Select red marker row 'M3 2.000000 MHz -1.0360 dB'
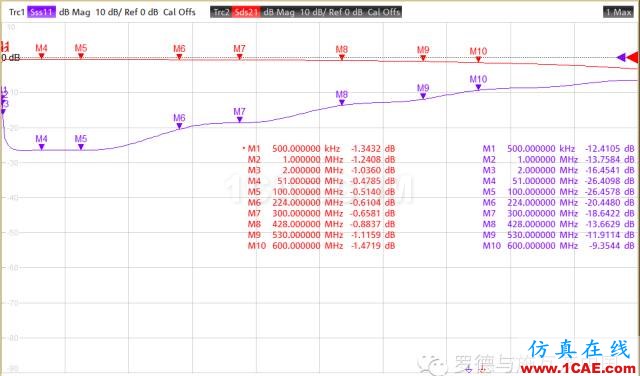Viewport: 640px width, 376px height. [x=321, y=170]
